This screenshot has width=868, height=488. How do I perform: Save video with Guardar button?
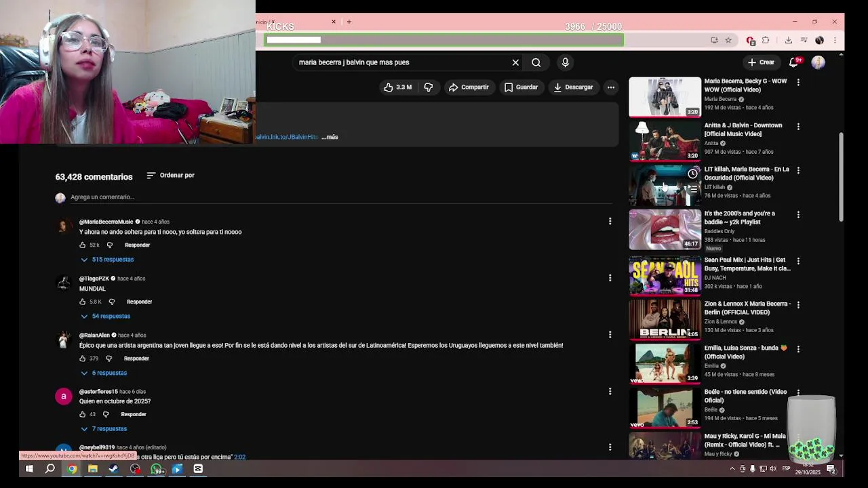click(521, 87)
